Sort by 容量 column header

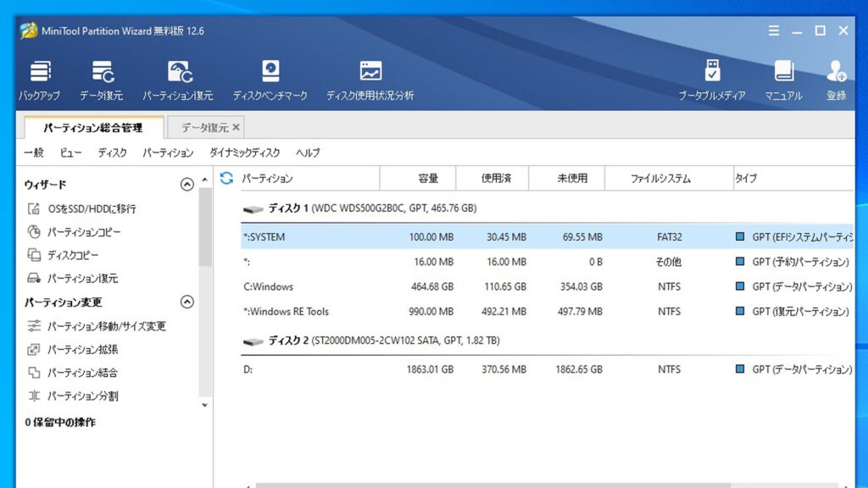(x=418, y=178)
